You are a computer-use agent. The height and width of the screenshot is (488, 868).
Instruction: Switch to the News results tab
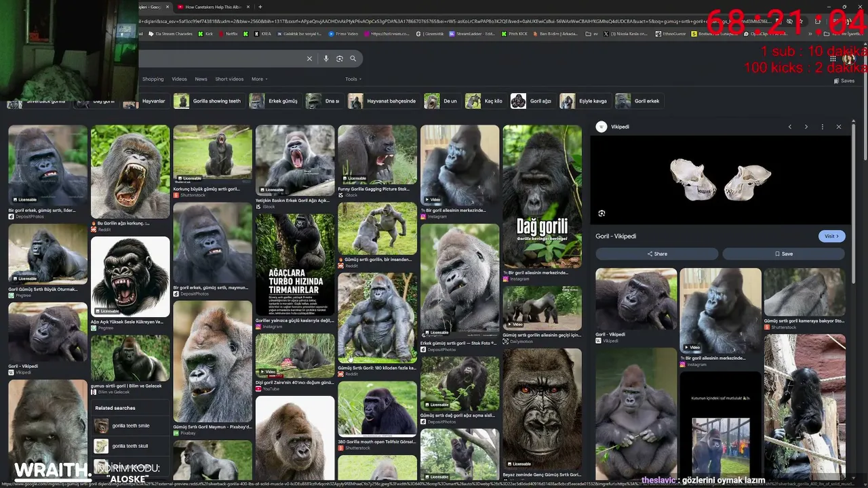[201, 79]
